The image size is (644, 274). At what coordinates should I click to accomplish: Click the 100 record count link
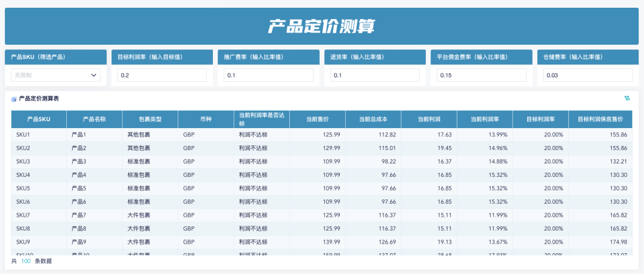pos(26,261)
